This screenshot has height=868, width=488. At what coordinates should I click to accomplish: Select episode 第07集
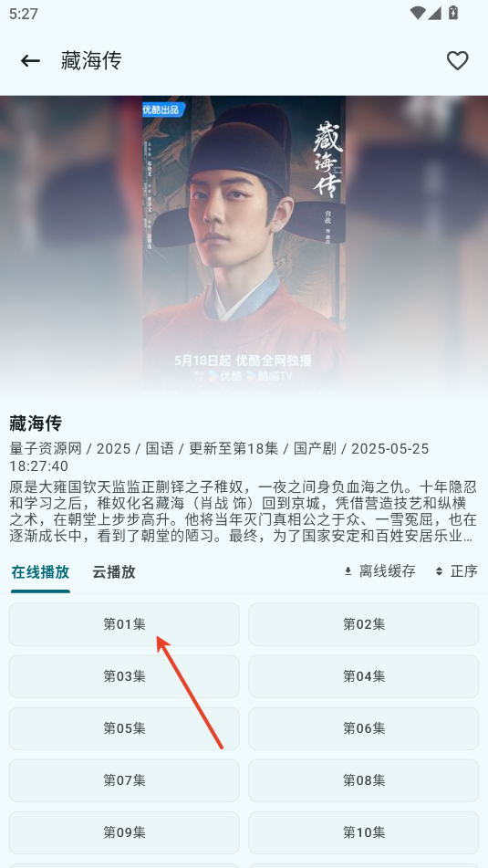124,780
